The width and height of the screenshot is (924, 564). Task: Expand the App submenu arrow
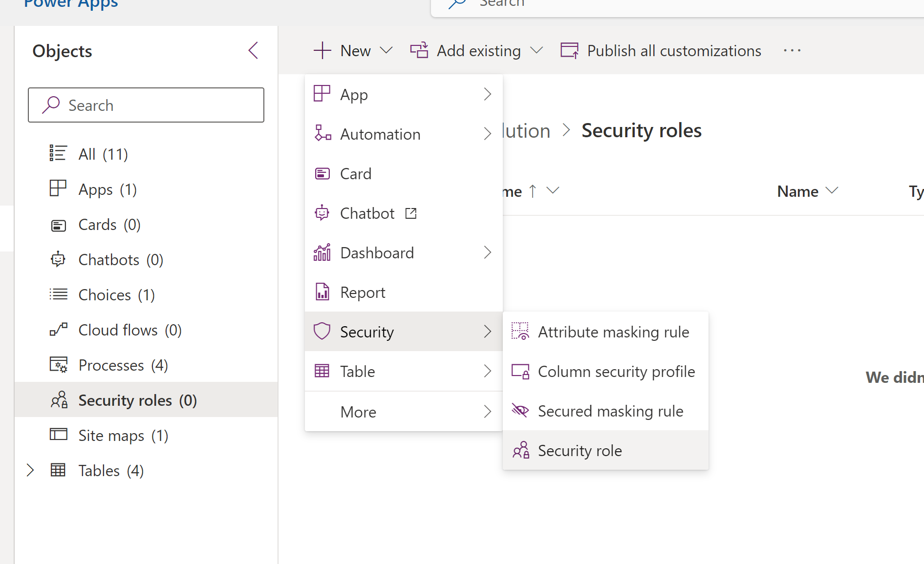[487, 94]
